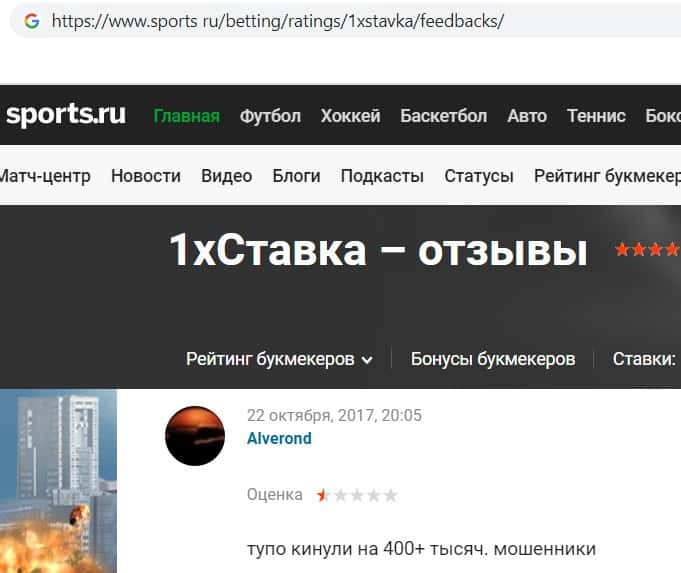
Task: Go to the Главная section
Action: [x=187, y=116]
